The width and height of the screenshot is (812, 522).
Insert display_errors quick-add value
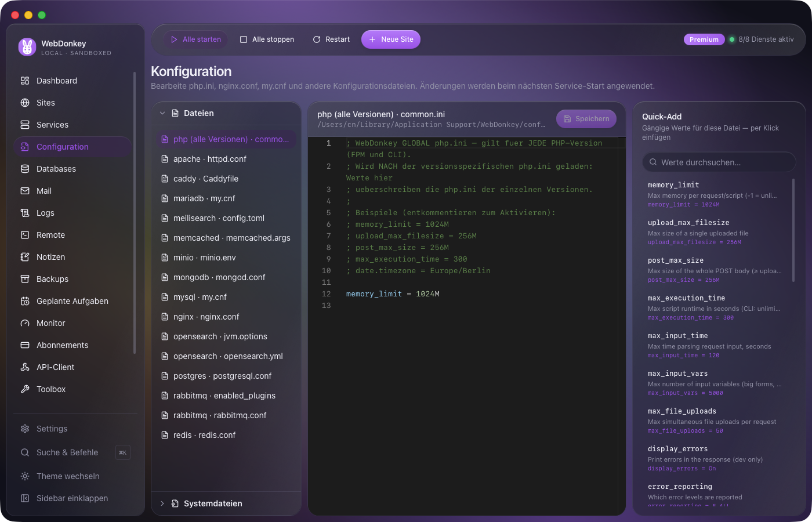click(x=716, y=458)
